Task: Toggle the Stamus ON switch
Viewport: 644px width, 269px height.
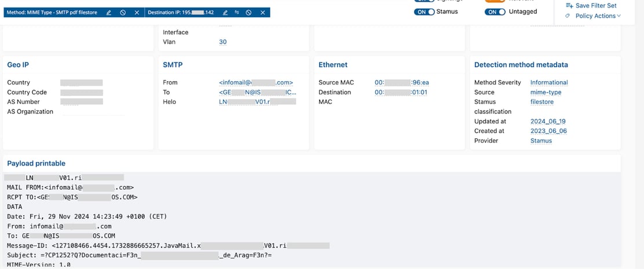Action: 425,12
